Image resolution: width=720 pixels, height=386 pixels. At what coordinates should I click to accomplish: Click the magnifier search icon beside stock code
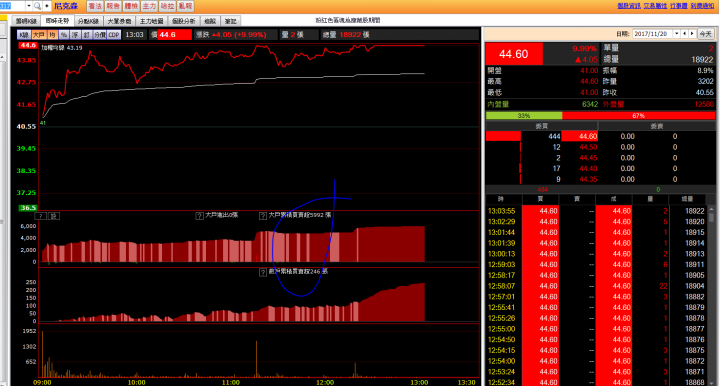37,6
